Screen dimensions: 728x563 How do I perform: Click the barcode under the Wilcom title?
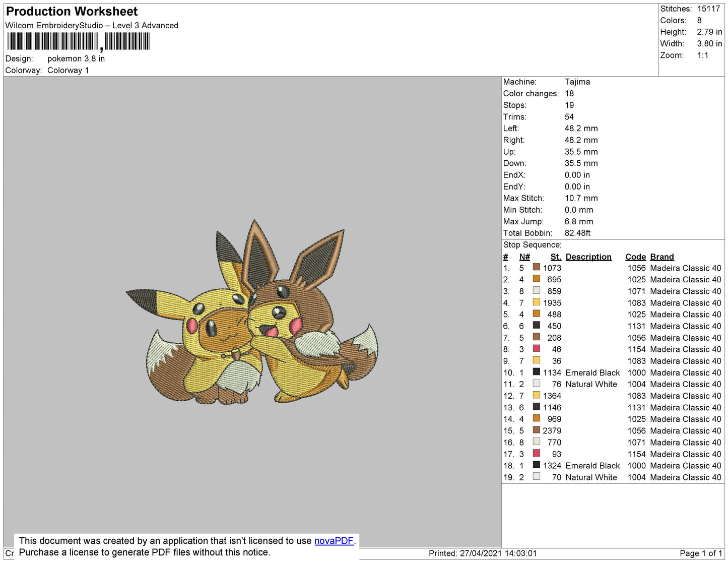(79, 42)
